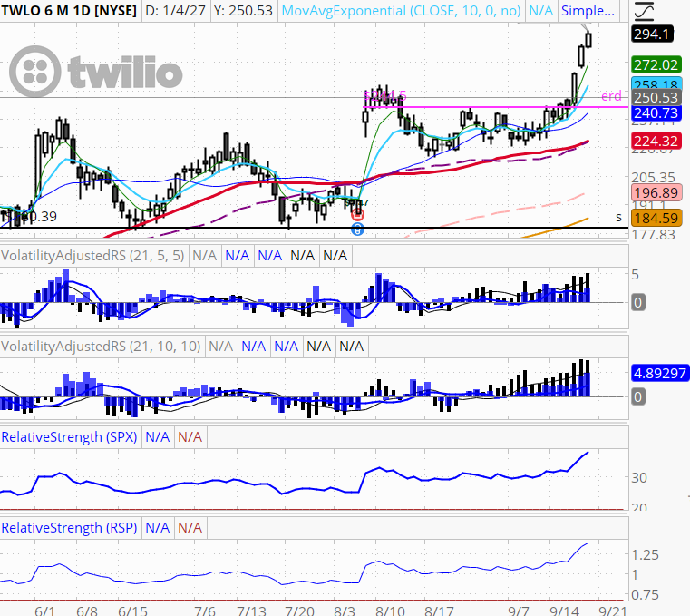Click the 8/17 date on the time axis

[x=439, y=611]
